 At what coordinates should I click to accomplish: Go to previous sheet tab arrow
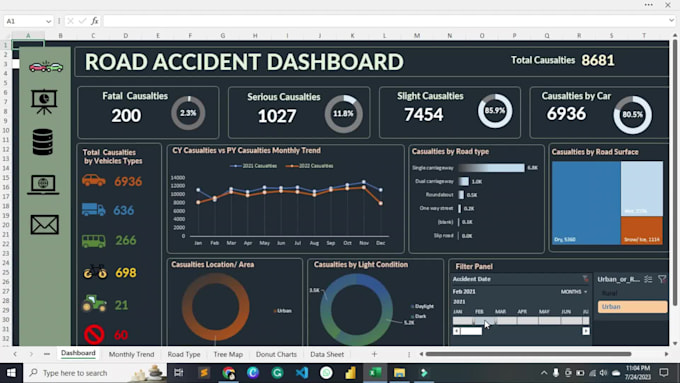(15, 354)
